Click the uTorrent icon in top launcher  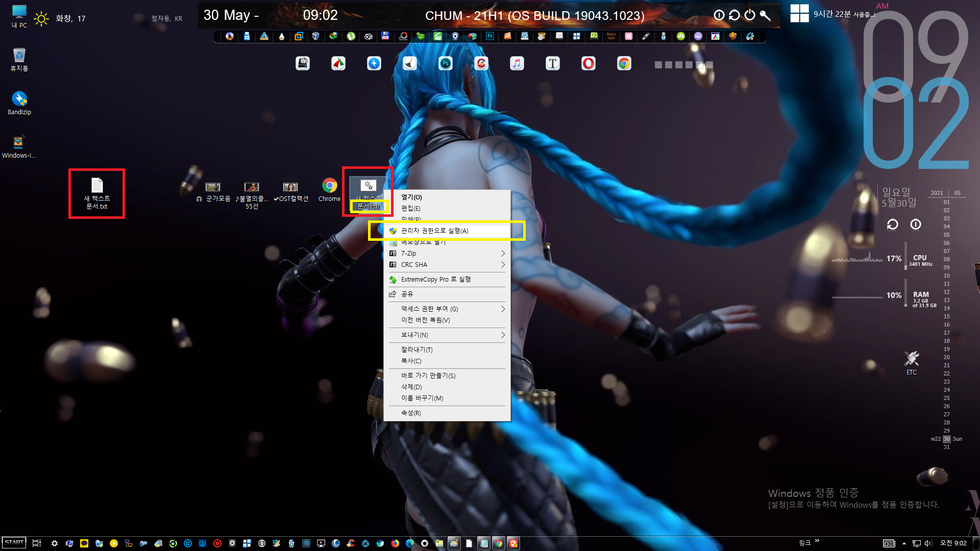(351, 36)
